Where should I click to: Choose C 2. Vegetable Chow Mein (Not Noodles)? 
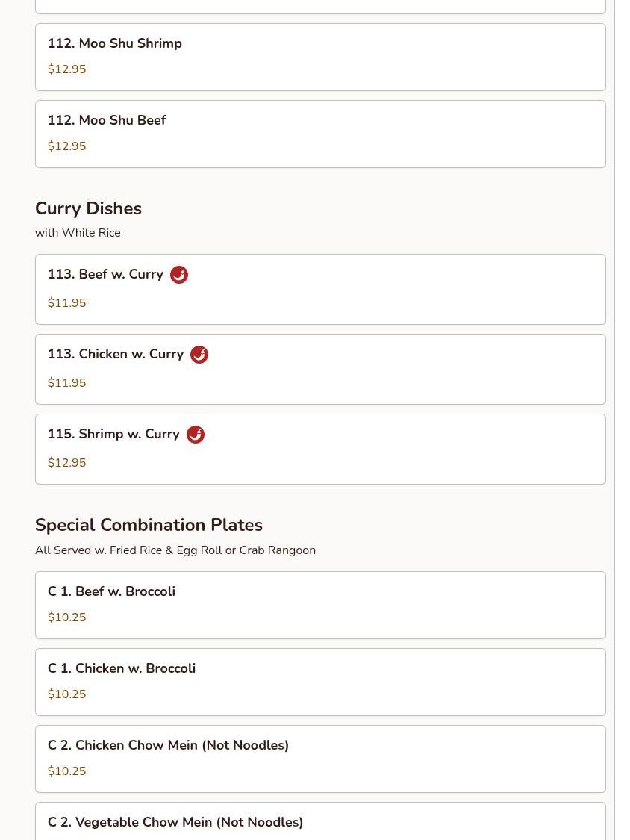pyautogui.click(x=175, y=822)
